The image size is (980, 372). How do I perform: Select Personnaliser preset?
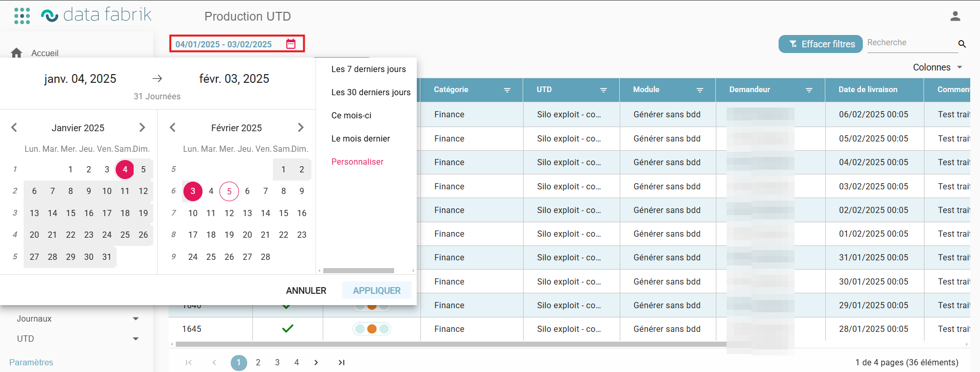(358, 162)
